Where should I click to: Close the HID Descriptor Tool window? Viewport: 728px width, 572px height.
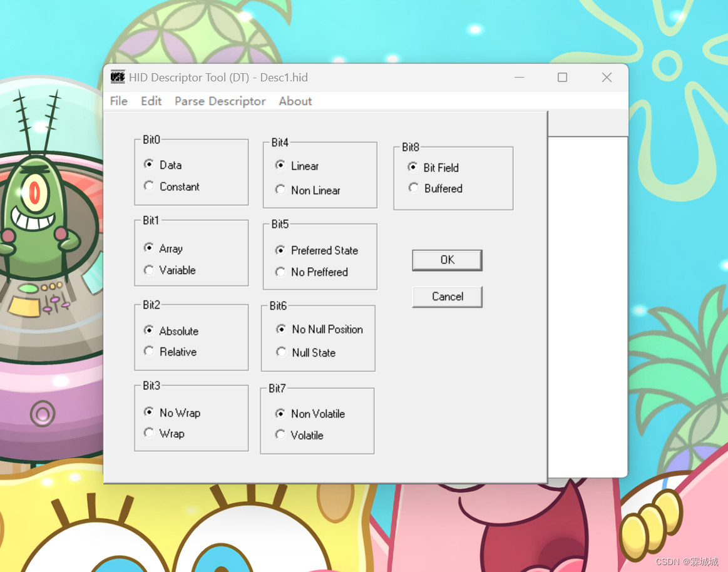[x=607, y=78]
